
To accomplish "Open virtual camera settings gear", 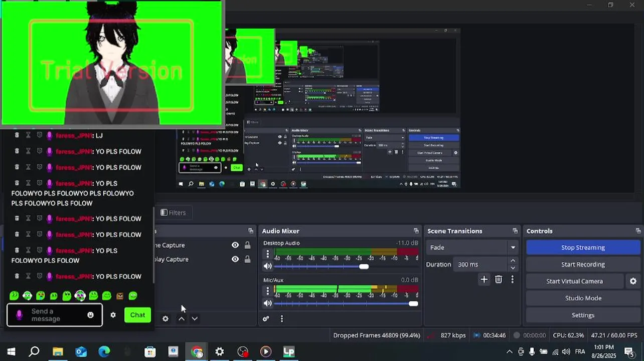I will (x=633, y=281).
